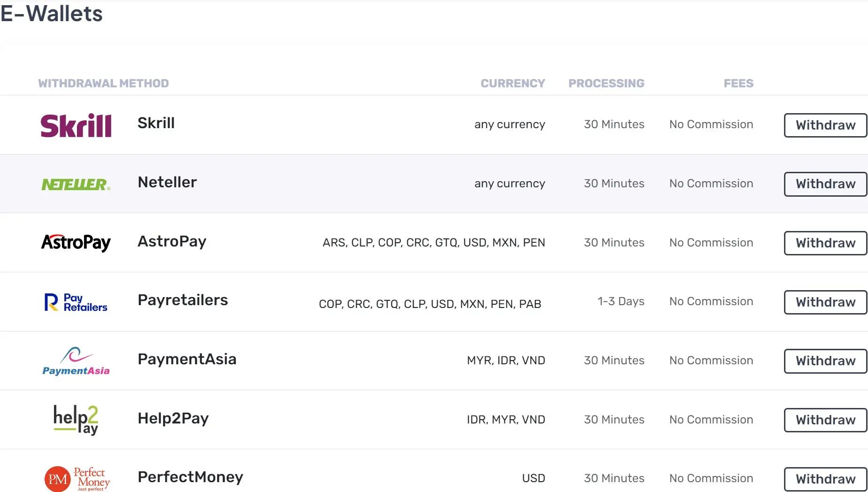Viewport: 868px width, 492px height.
Task: Select the Help2Pay method name
Action: tap(173, 418)
